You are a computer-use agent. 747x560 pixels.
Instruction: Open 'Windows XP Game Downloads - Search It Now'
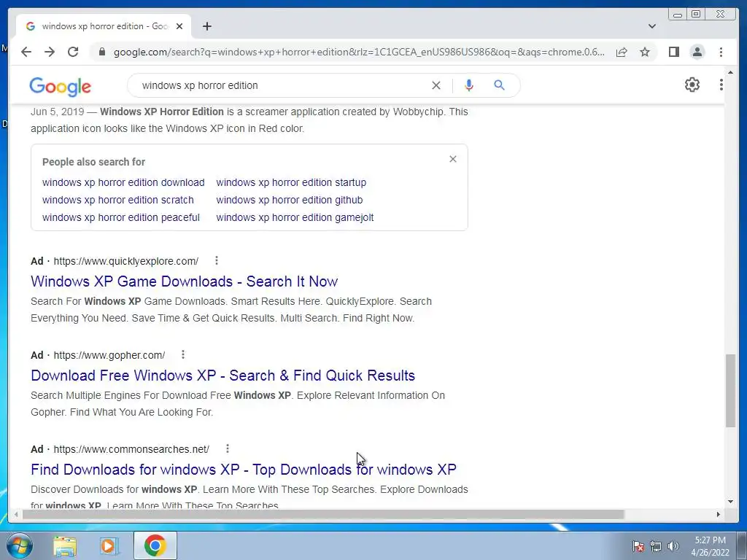[x=185, y=281]
